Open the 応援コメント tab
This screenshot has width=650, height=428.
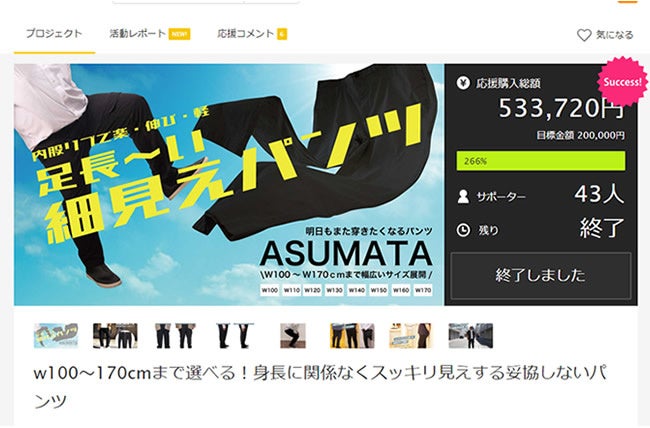tap(245, 34)
